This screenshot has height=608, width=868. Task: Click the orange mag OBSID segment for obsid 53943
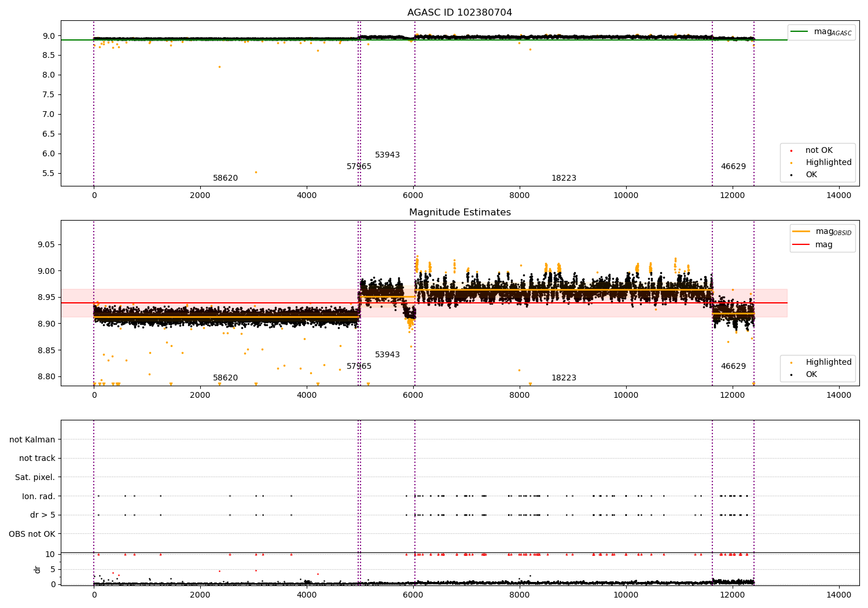point(387,296)
